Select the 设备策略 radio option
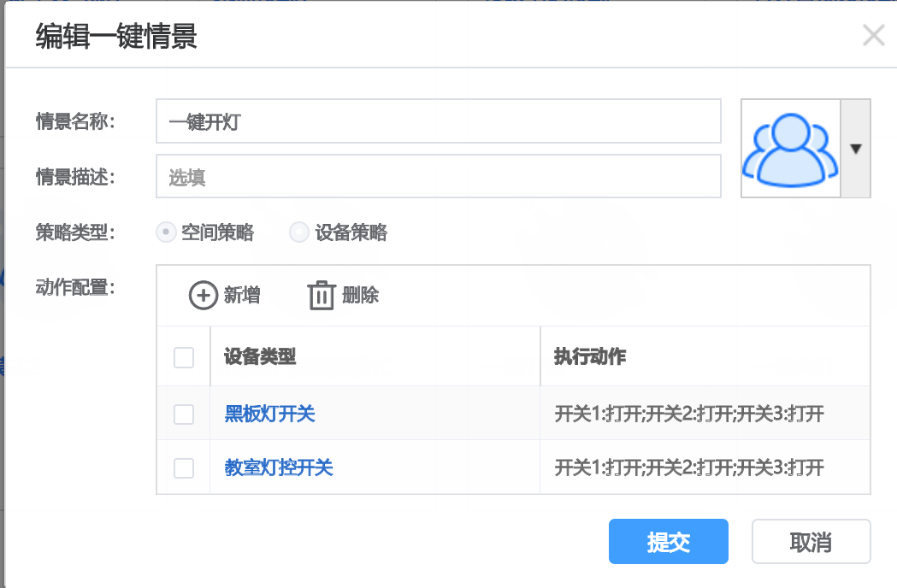 (298, 232)
